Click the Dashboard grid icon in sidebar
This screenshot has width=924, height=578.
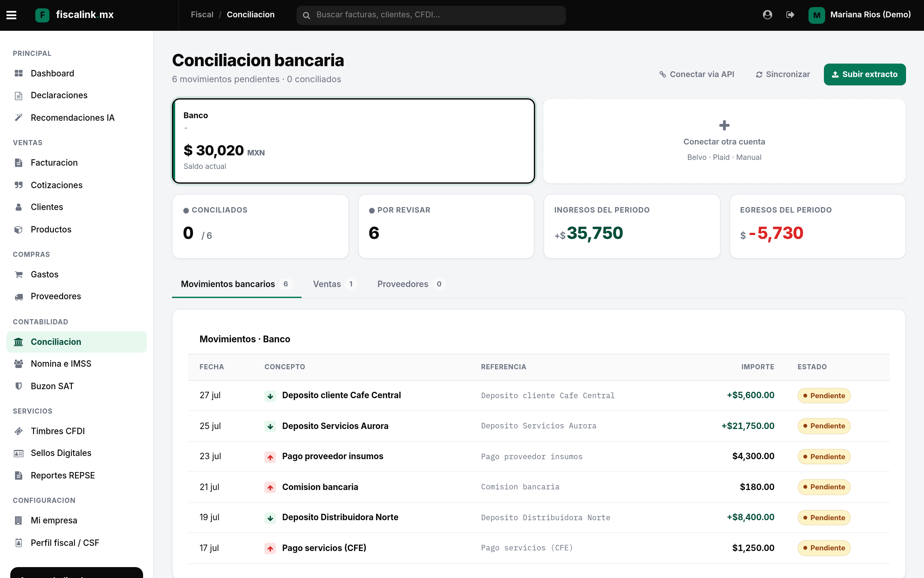coord(18,74)
